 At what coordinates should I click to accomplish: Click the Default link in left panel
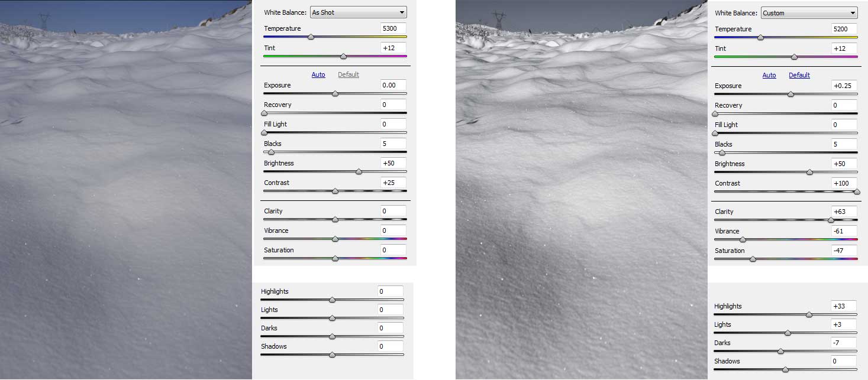[349, 74]
